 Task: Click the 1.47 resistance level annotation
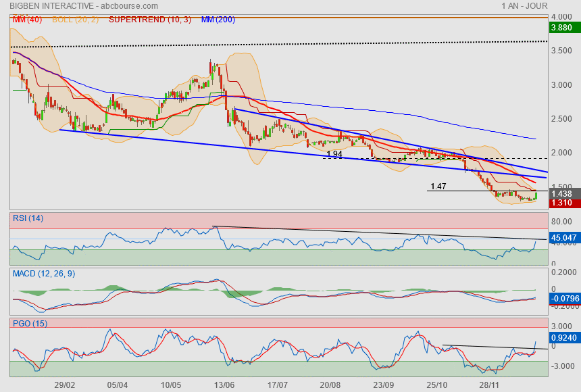pyautogui.click(x=438, y=186)
